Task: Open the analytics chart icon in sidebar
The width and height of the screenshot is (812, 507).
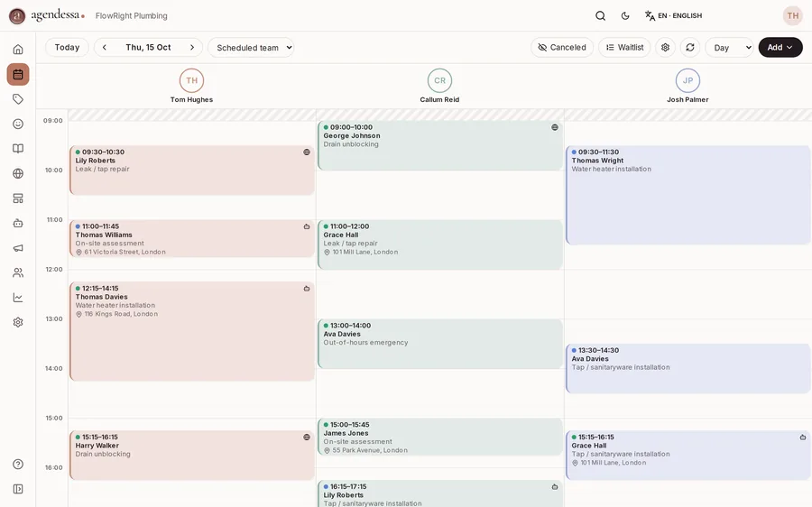Action: tap(18, 298)
